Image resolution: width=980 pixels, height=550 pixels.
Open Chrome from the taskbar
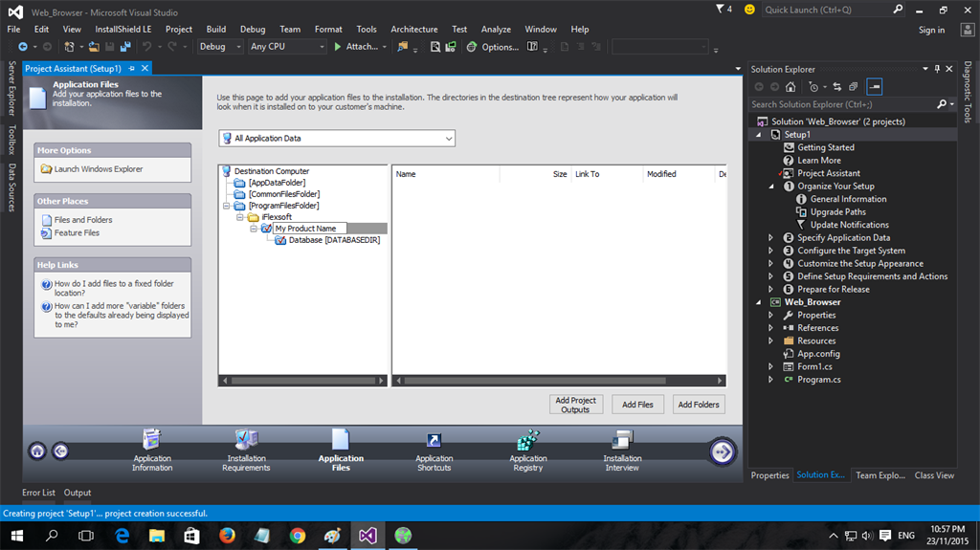coord(298,536)
